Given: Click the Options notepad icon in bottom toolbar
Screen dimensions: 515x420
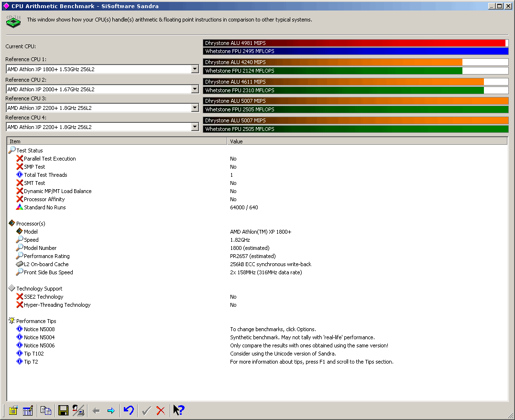Looking at the screenshot, I should click(x=13, y=410).
